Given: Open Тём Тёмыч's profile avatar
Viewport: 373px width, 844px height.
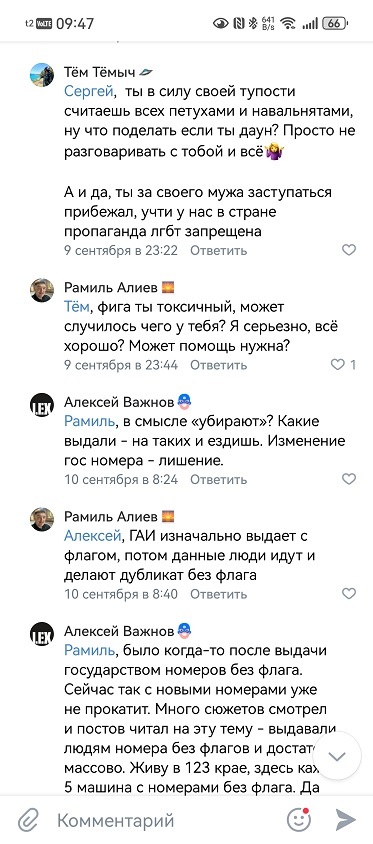Looking at the screenshot, I should point(42,75).
